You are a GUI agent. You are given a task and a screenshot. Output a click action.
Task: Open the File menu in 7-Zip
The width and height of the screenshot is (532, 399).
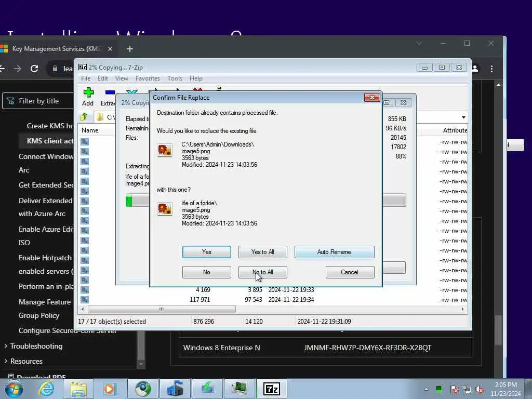(86, 78)
